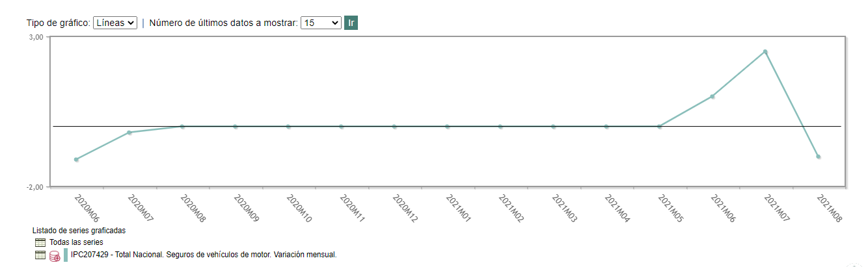Click red database icon for IPC207429
The image size is (868, 267).
[x=55, y=256]
